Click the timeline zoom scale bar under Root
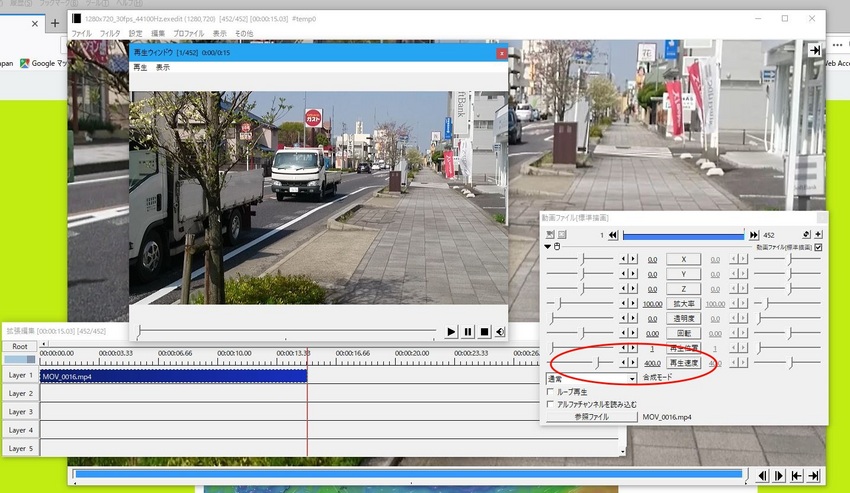850x493 pixels. (x=20, y=359)
